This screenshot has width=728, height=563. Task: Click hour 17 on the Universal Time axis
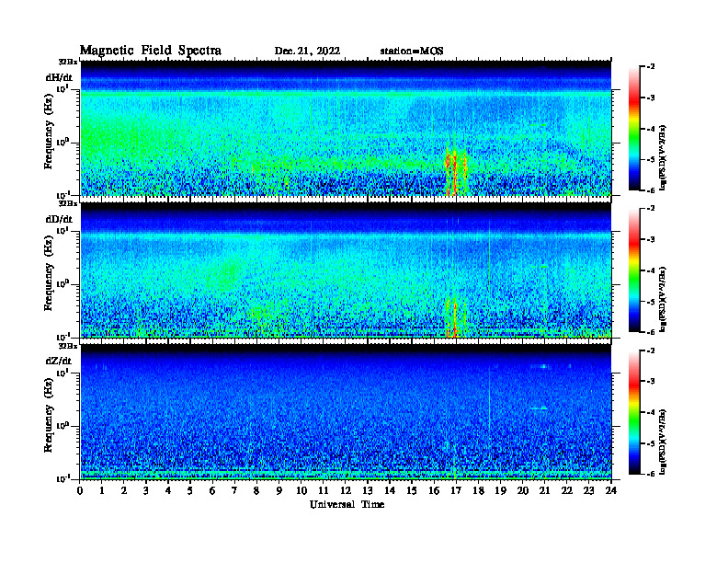pos(456,491)
